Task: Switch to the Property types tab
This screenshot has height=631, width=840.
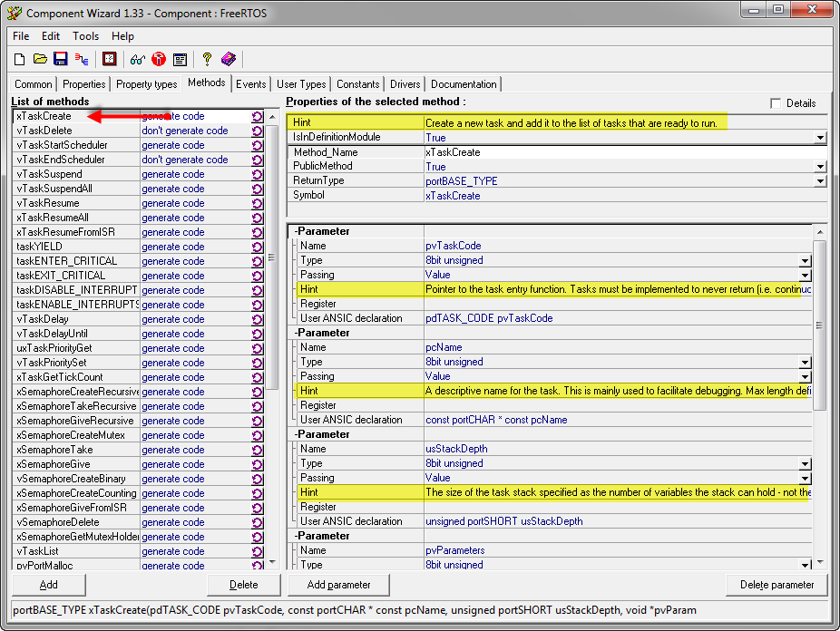Action: tap(147, 84)
